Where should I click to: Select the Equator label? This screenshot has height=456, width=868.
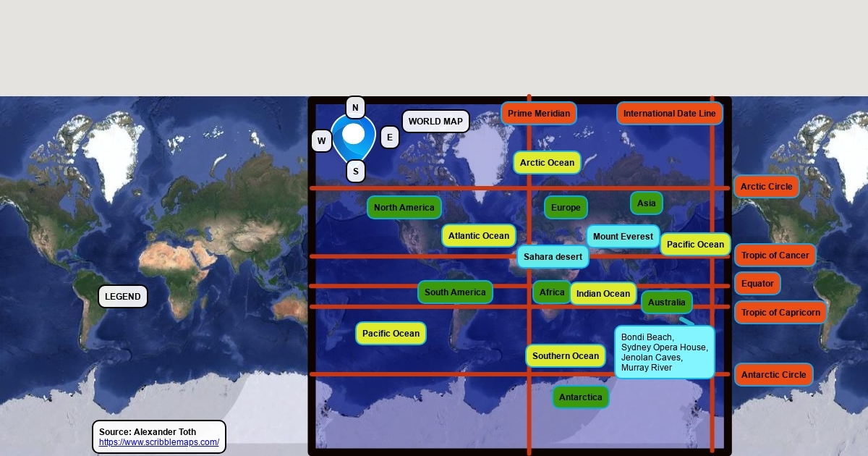(757, 284)
